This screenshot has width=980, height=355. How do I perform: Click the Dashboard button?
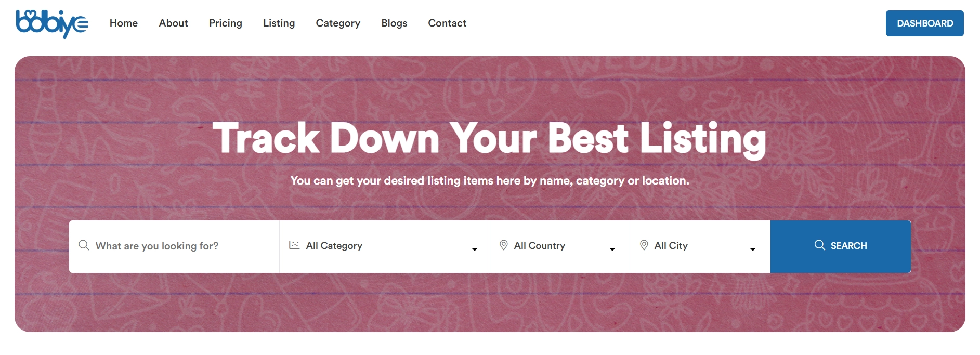click(924, 23)
